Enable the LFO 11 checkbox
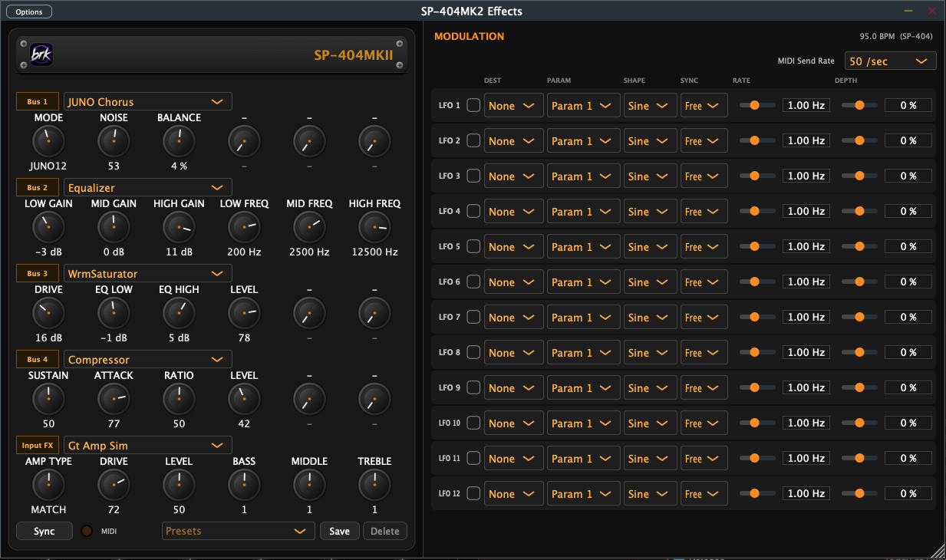The image size is (946, 560). 473,458
